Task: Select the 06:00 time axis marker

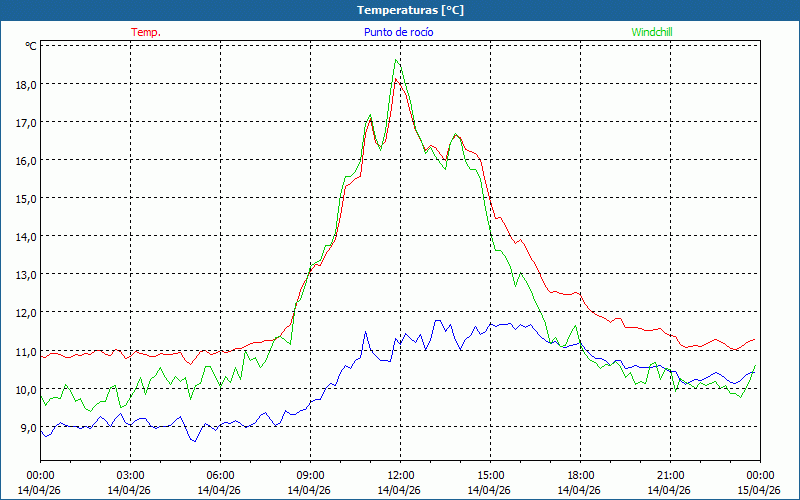Action: coord(220,475)
